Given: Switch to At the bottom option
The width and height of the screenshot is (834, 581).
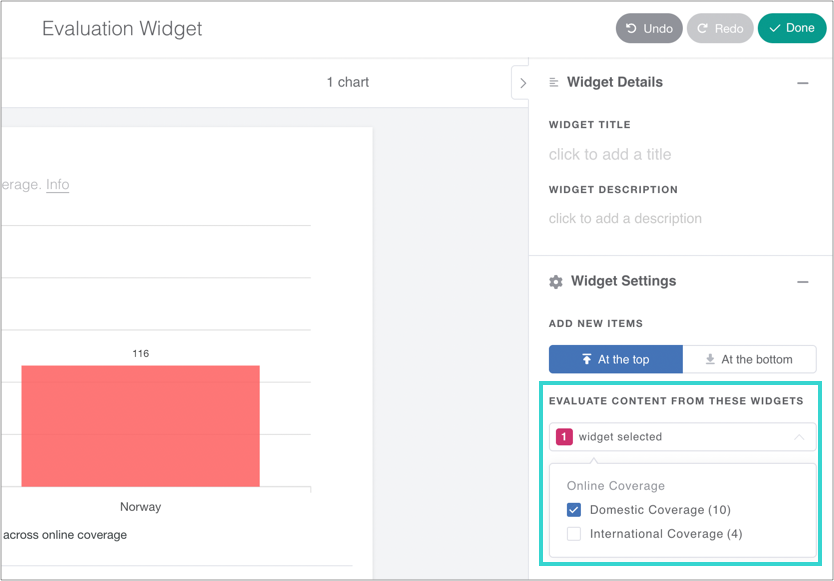Looking at the screenshot, I should point(749,360).
